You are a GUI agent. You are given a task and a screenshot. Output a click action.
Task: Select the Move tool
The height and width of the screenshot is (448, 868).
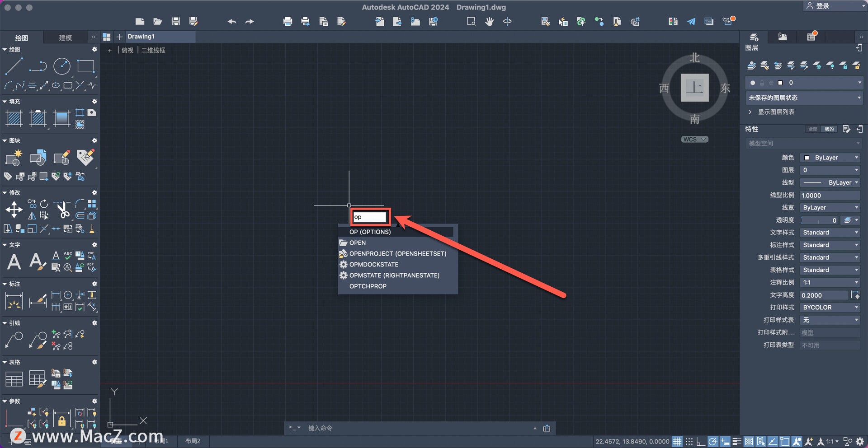coord(14,210)
